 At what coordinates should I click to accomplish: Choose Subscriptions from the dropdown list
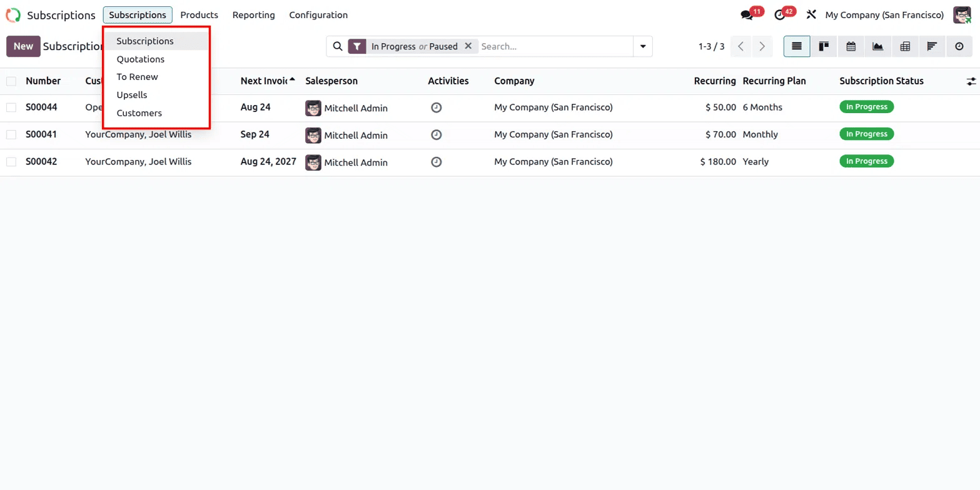coord(156,41)
